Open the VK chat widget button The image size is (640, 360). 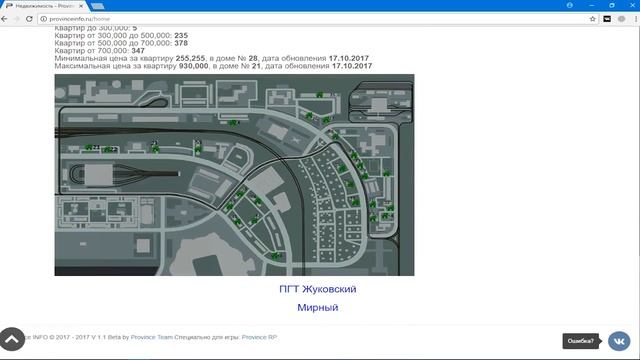[619, 341]
